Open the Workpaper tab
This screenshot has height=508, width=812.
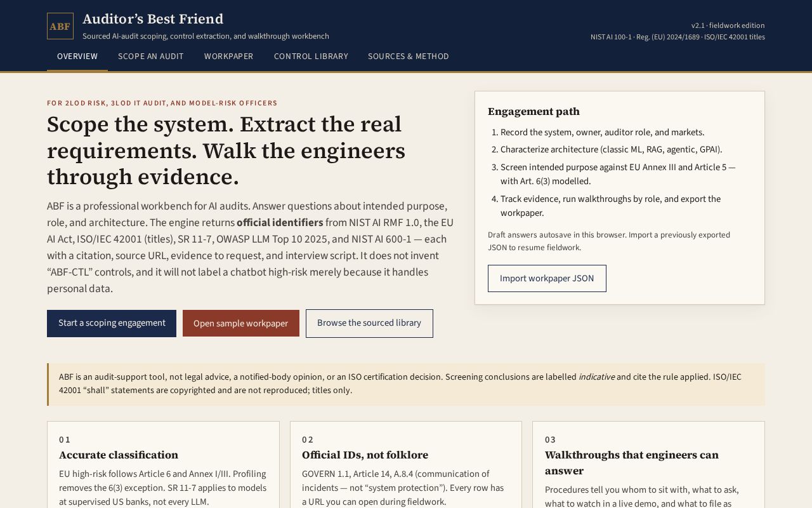click(228, 57)
